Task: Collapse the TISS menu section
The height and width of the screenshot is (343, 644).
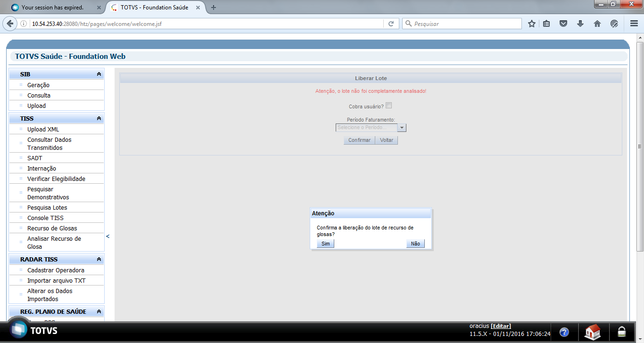Action: [x=99, y=119]
